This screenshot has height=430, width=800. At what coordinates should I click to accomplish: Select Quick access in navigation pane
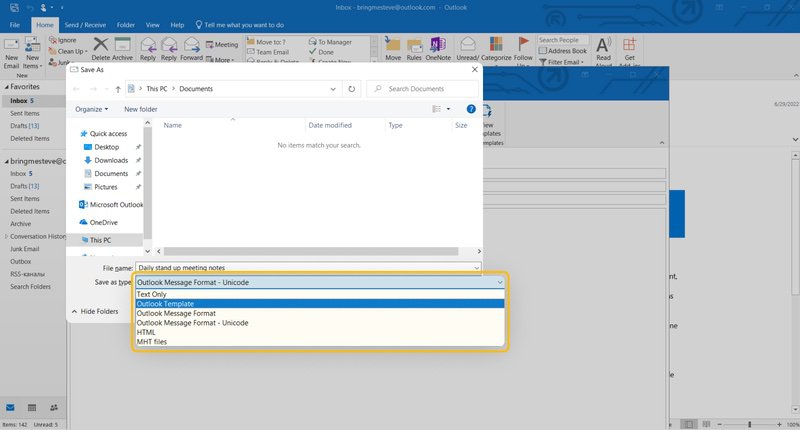click(104, 134)
